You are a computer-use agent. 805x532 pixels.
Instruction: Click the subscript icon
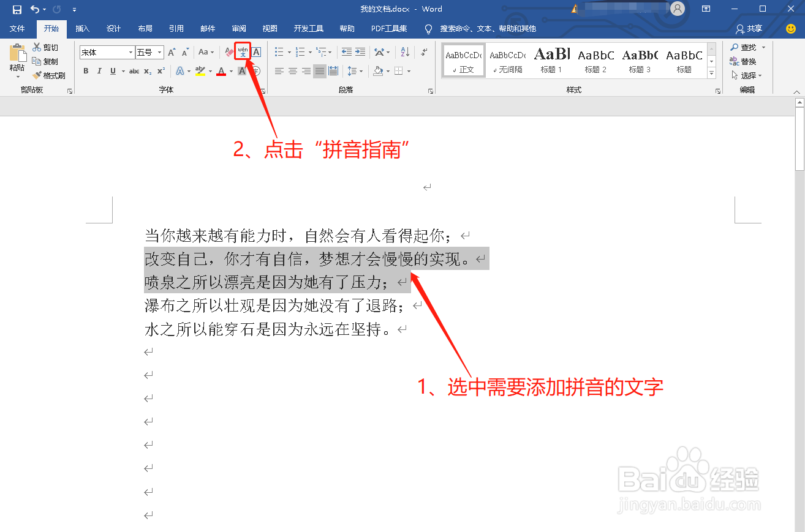coord(147,70)
